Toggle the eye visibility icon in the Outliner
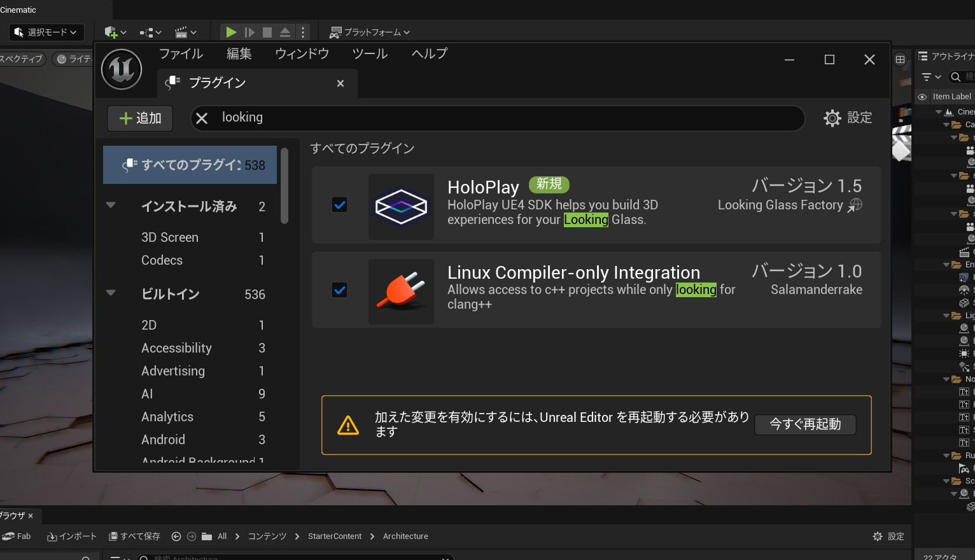 coord(922,96)
